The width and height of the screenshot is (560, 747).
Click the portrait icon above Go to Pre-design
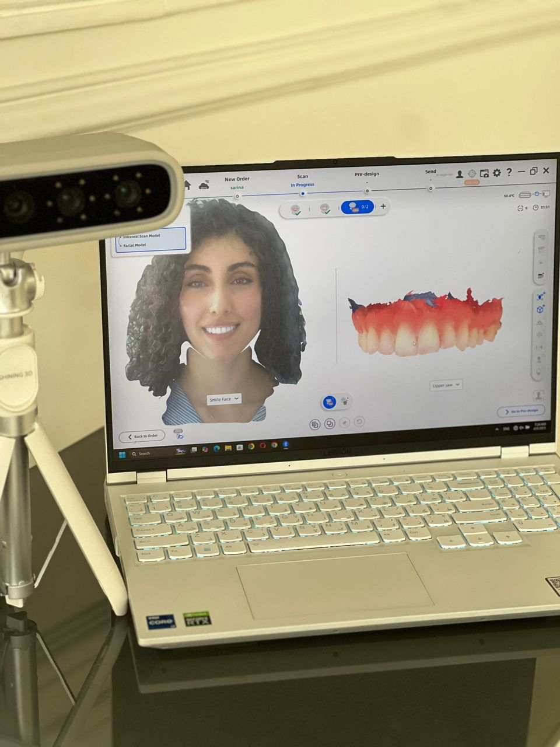coord(538,395)
